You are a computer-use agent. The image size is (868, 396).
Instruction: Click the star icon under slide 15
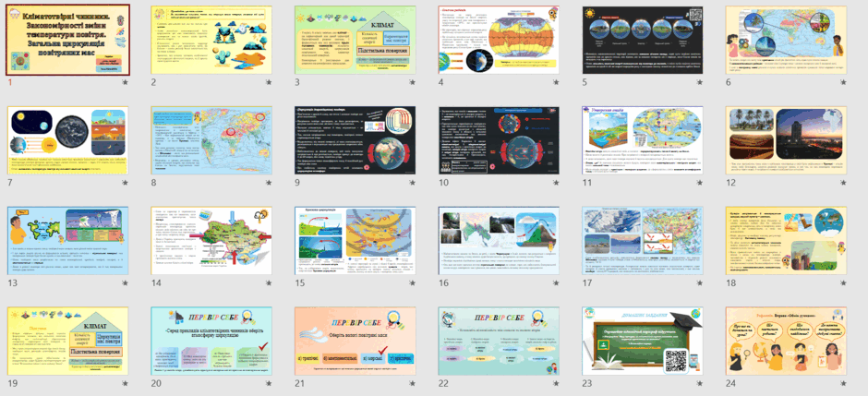point(413,283)
